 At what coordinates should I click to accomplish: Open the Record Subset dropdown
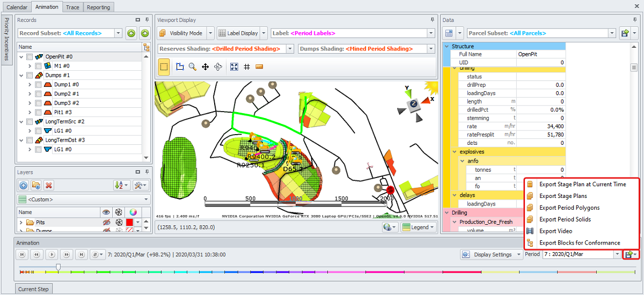coord(119,33)
